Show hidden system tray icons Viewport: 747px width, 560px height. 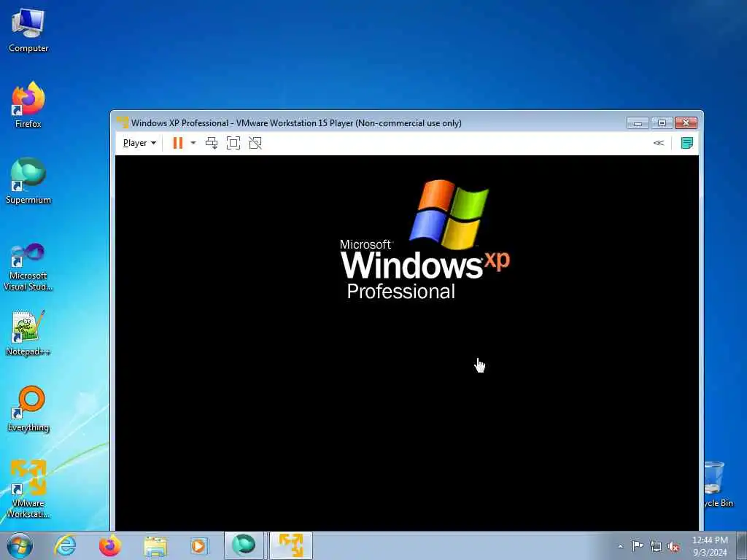(x=620, y=546)
